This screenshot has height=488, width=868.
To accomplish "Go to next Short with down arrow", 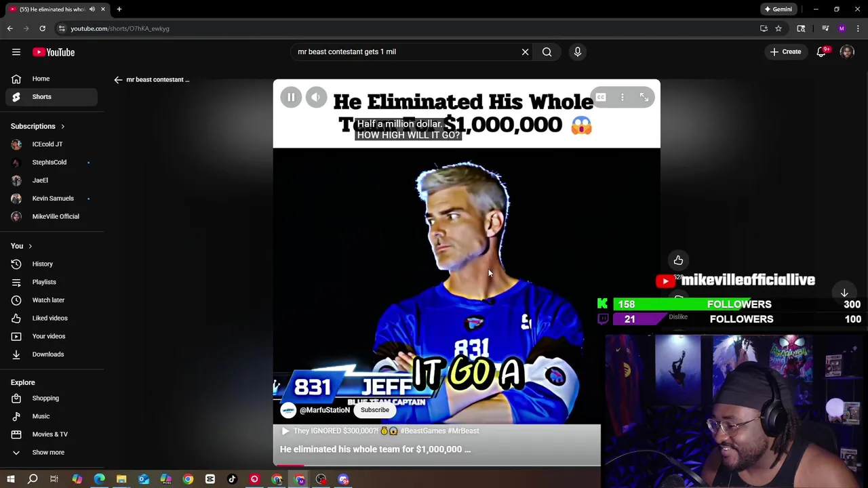I will (844, 293).
